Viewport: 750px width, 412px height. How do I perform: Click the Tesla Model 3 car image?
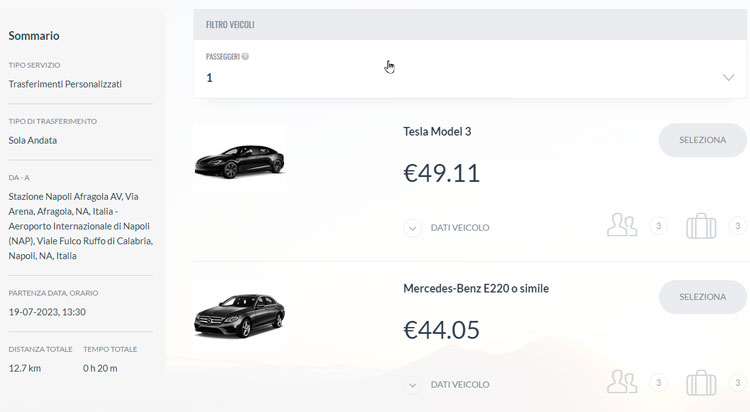[x=240, y=159]
